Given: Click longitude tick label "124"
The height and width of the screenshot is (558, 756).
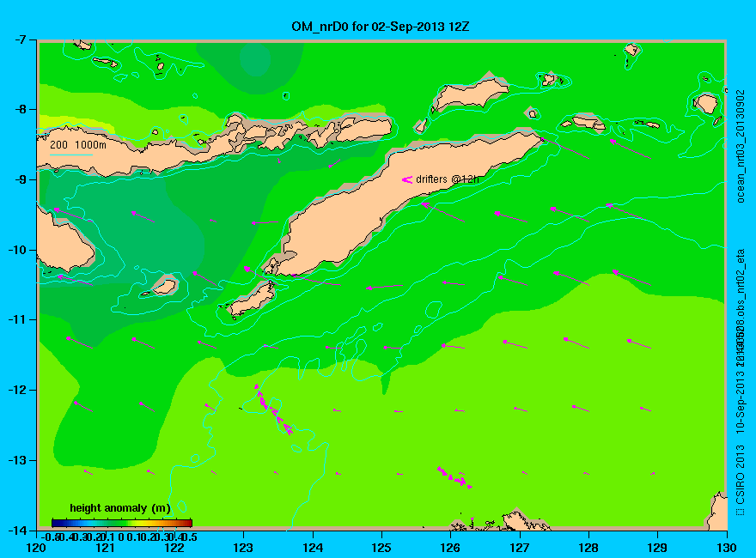Looking at the screenshot, I should pyautogui.click(x=313, y=548).
